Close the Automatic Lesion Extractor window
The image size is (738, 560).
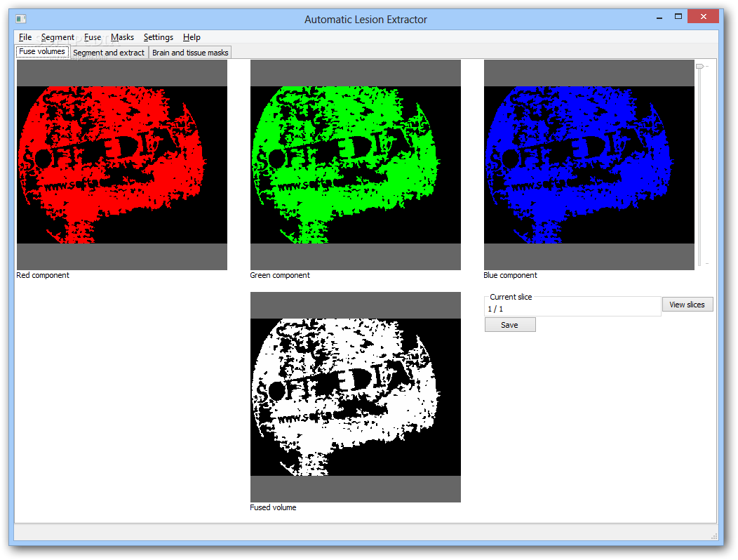[703, 16]
